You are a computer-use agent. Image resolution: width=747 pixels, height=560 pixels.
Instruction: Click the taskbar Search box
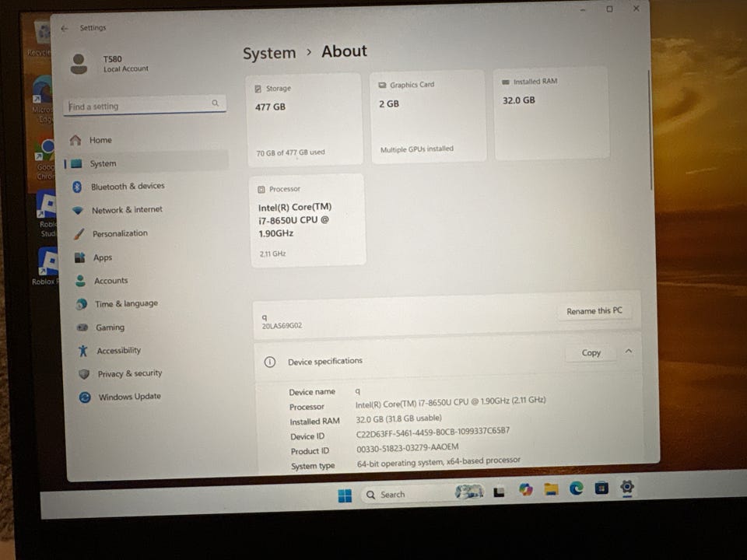[422, 495]
